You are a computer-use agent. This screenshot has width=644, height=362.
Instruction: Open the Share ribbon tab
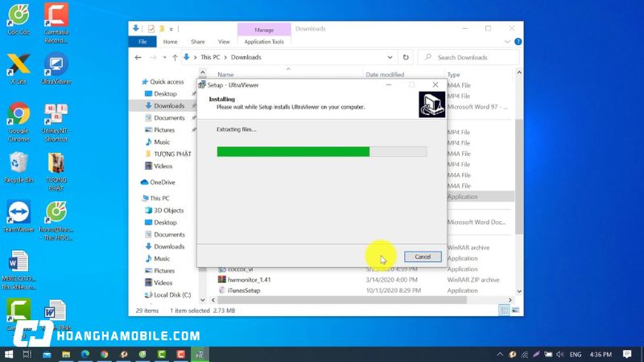[197, 42]
